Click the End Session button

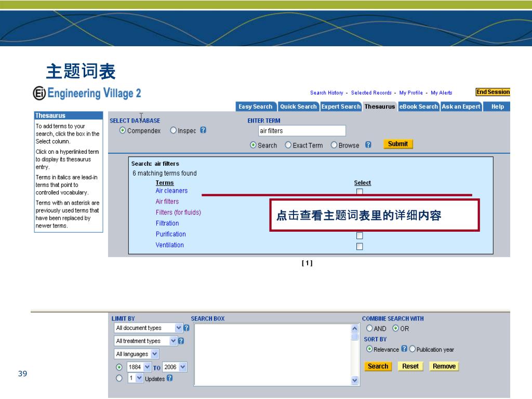493,92
